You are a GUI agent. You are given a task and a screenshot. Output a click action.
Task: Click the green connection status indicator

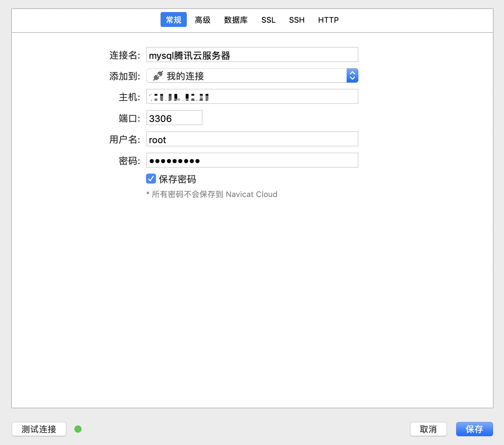[x=78, y=429]
